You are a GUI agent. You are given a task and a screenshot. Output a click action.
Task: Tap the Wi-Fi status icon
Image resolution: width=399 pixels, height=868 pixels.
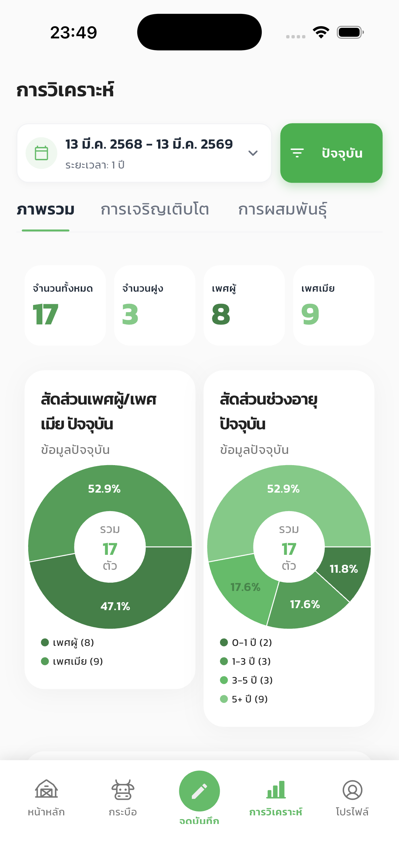click(321, 32)
